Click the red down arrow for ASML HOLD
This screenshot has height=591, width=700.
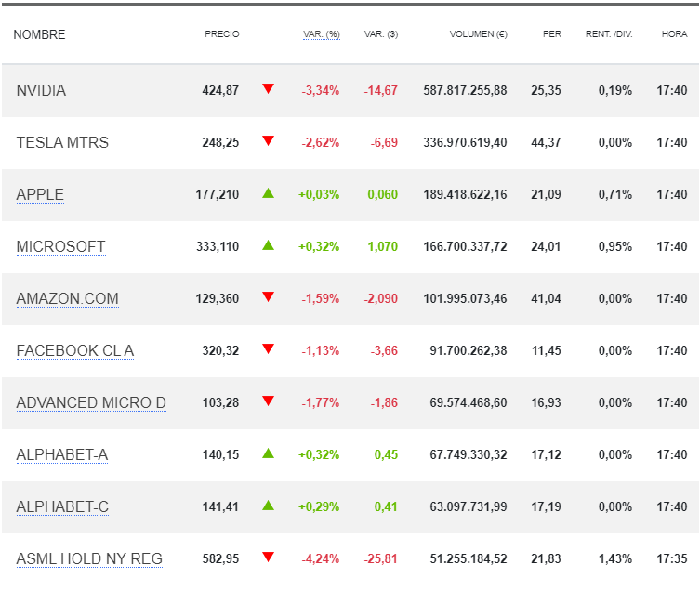(268, 557)
